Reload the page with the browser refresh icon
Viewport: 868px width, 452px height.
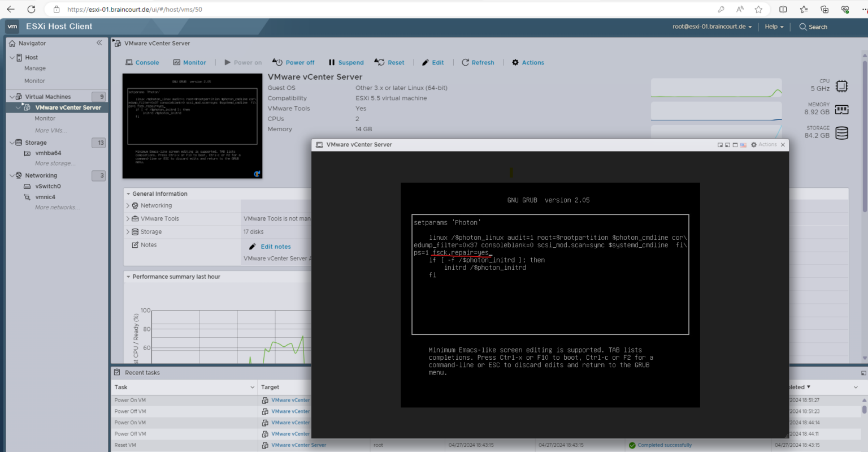click(x=31, y=9)
